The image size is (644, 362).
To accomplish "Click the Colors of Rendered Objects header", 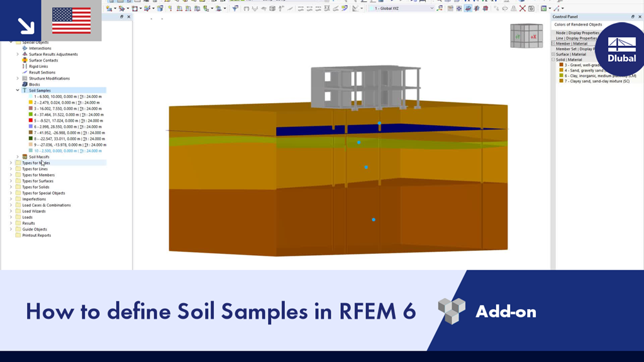I will pyautogui.click(x=577, y=24).
